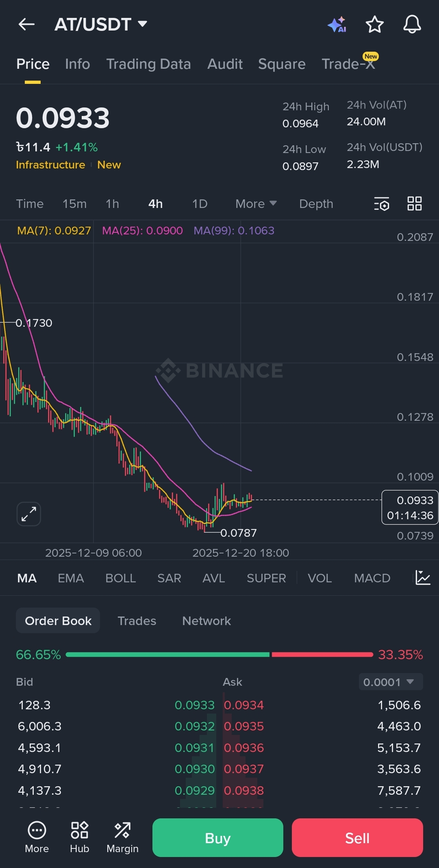
Task: Switch to the Trades tab
Action: pos(137,621)
